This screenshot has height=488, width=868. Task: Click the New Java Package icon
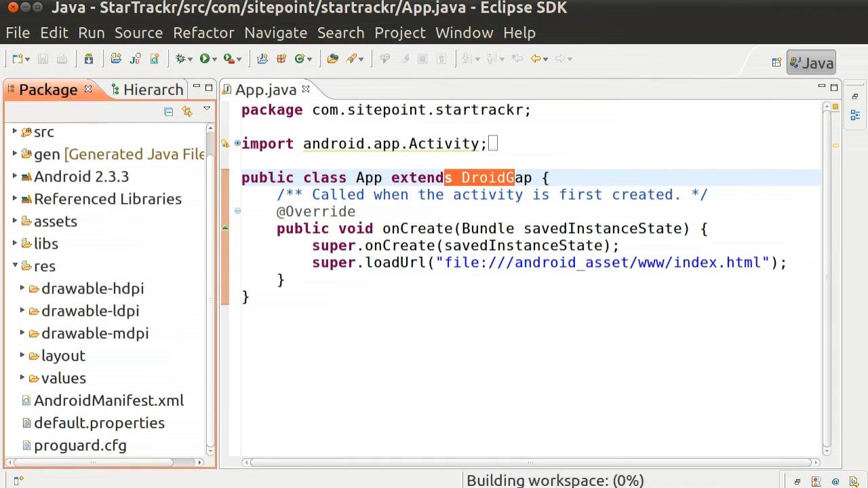(281, 59)
